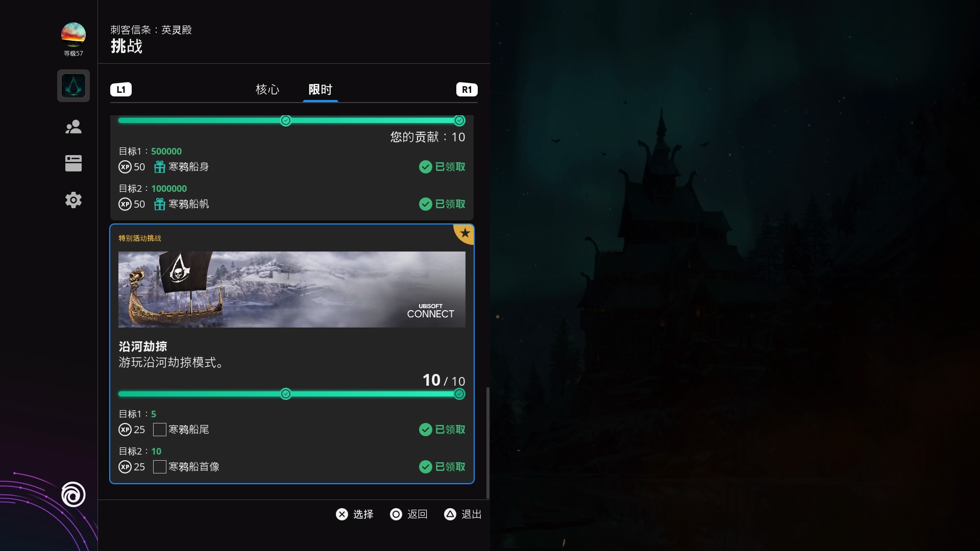Click the Ubisoft Connect ship banner image
Viewport: 980px width, 551px height.
point(291,289)
